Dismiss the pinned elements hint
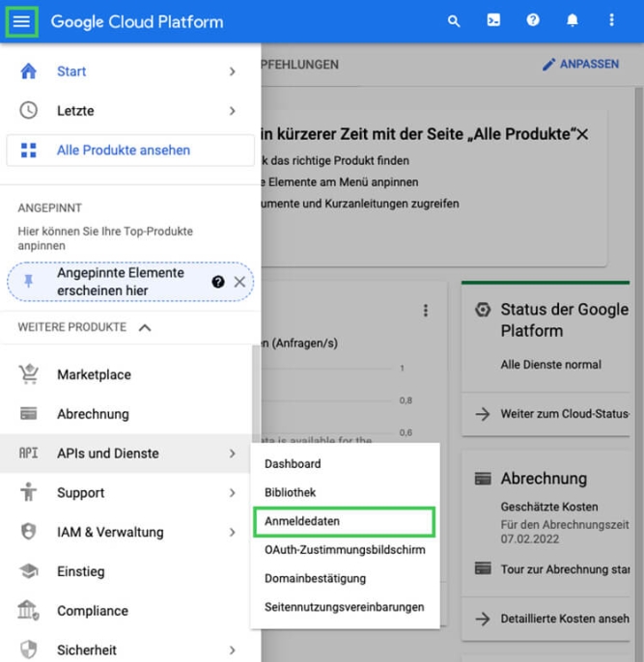 239,282
